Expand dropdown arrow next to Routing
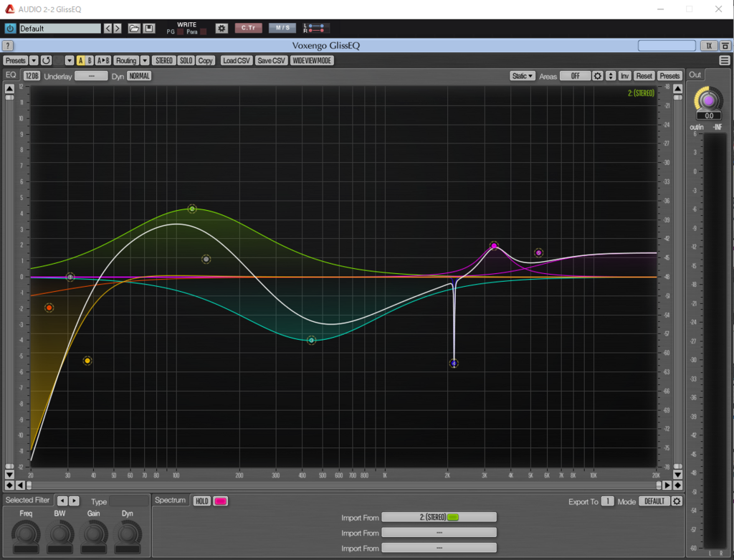This screenshot has height=560, width=734. tap(145, 60)
